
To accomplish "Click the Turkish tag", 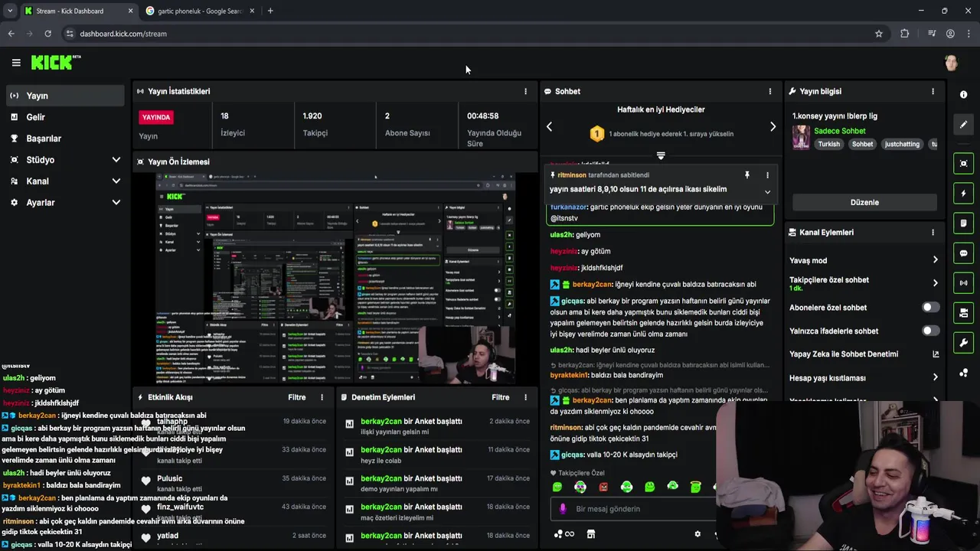I will [828, 144].
